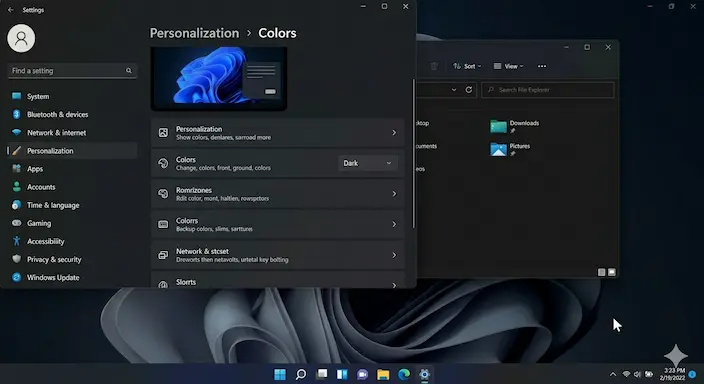Click the Wi-Fi tray icon

pyautogui.click(x=626, y=374)
